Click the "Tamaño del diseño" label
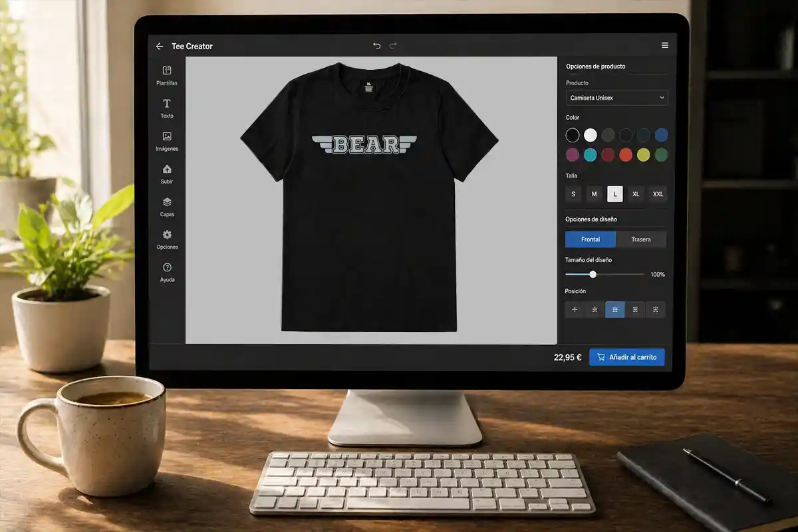Viewport: 798px width, 532px height. point(589,260)
